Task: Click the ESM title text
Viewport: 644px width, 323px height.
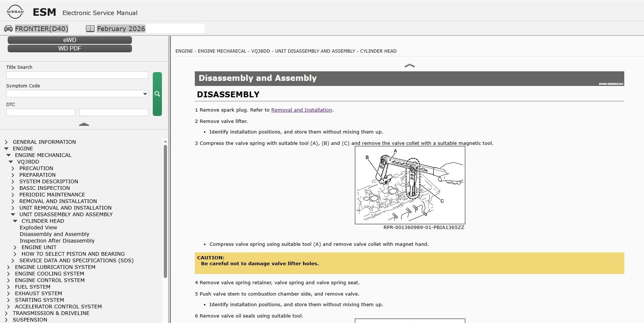Action: coord(45,12)
